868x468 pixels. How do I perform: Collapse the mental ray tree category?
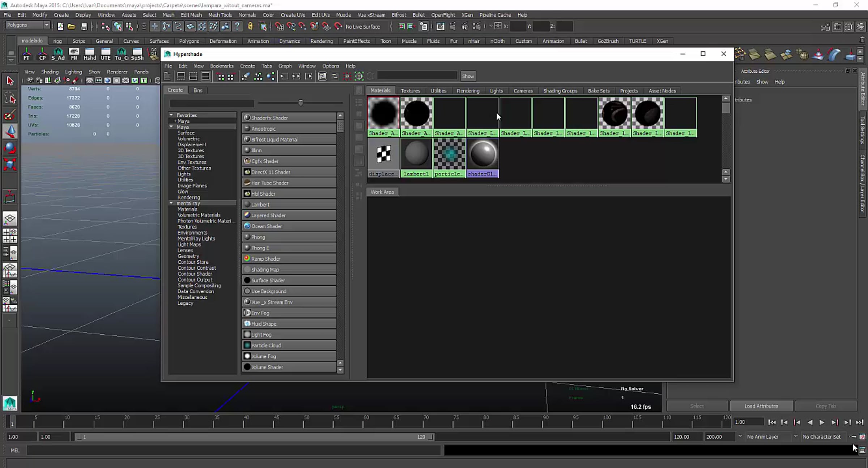tap(171, 203)
